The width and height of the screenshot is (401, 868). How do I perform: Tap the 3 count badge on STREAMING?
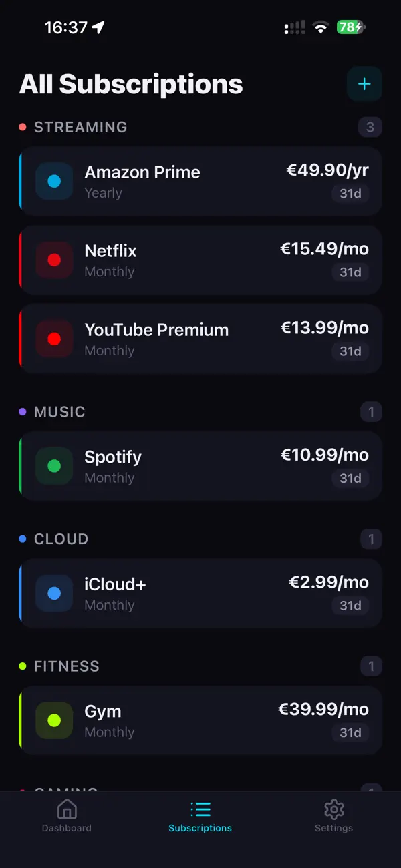(x=370, y=127)
